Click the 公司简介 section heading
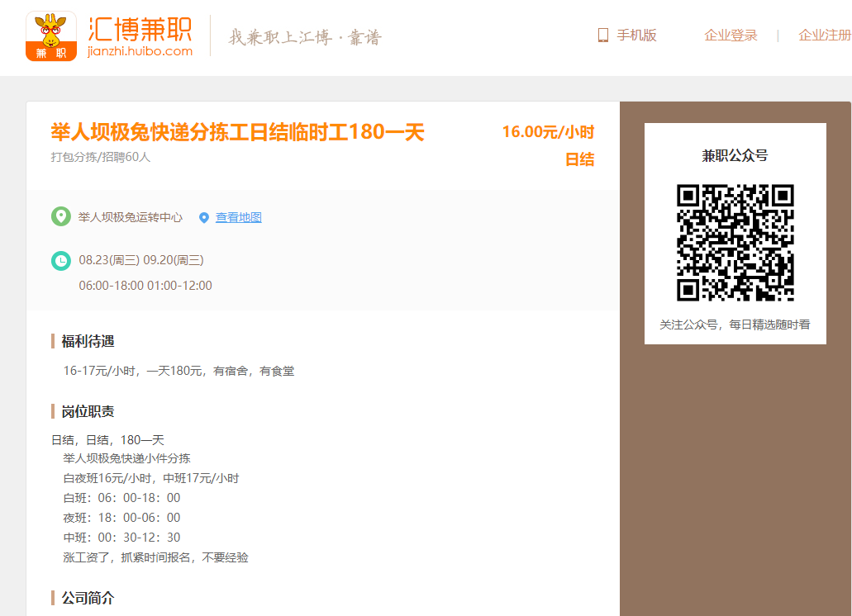 (x=88, y=598)
